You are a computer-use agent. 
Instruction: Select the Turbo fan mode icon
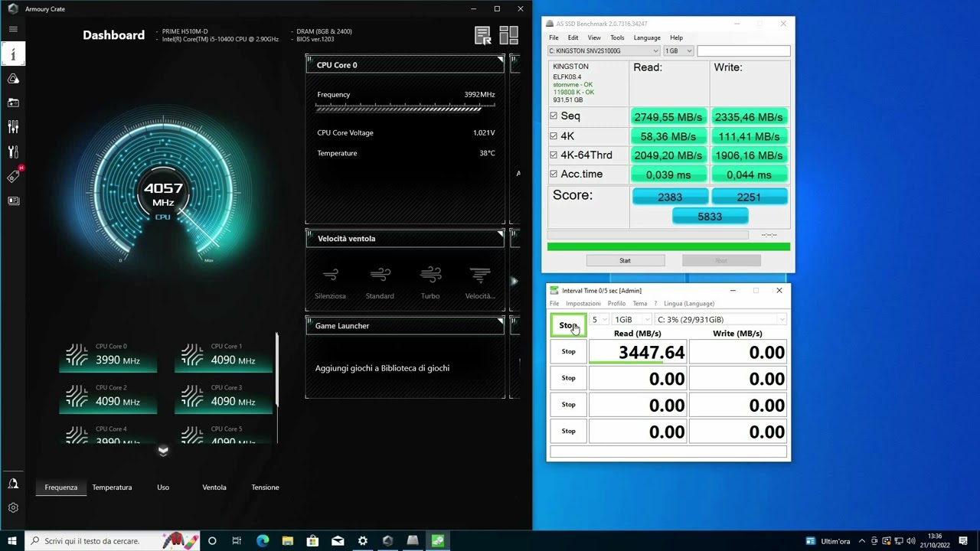(430, 275)
